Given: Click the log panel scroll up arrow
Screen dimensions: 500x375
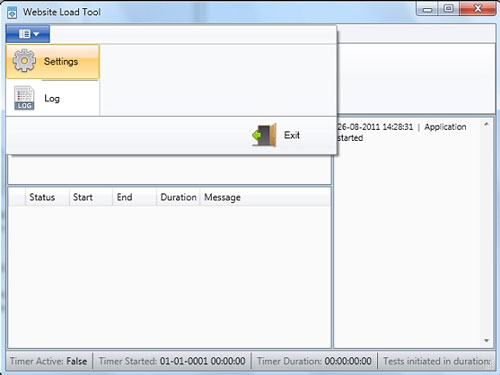Looking at the screenshot, I should click(x=486, y=124).
